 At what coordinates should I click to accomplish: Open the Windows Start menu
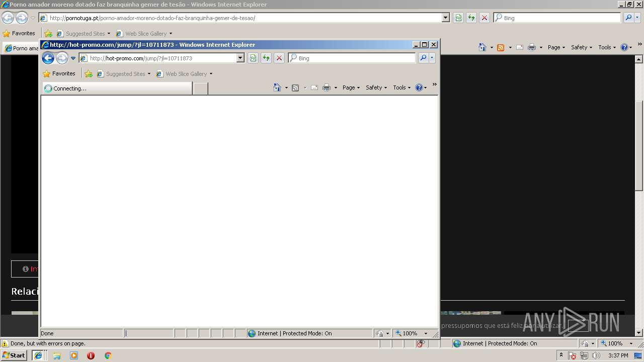(x=14, y=355)
